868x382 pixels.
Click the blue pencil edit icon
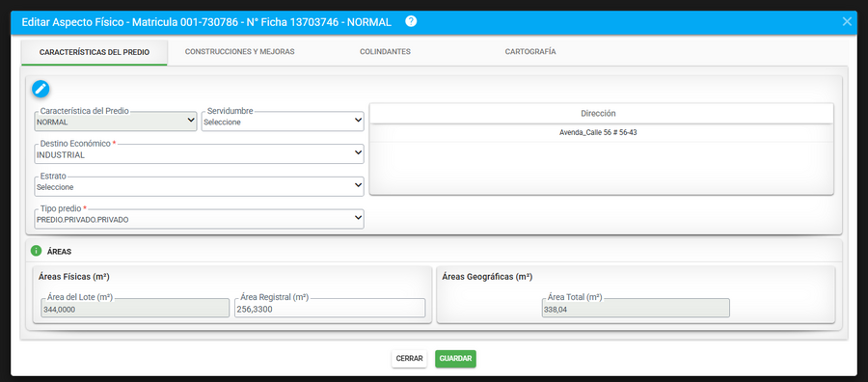pyautogui.click(x=41, y=89)
